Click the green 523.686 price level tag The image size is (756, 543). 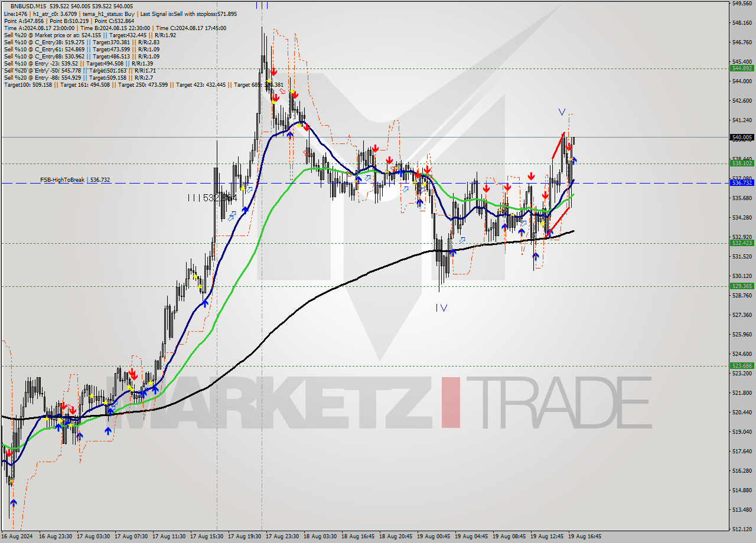(742, 366)
